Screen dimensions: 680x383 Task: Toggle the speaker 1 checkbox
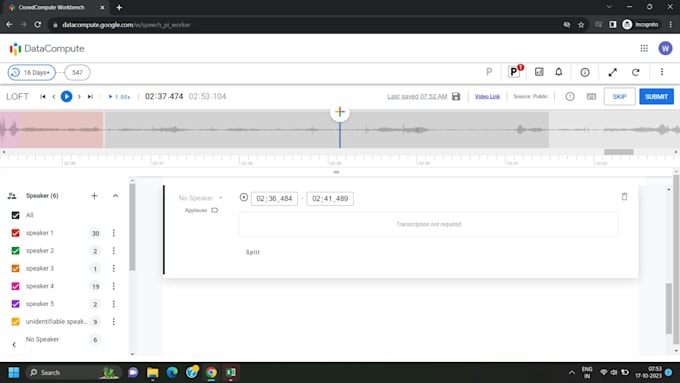coord(16,233)
